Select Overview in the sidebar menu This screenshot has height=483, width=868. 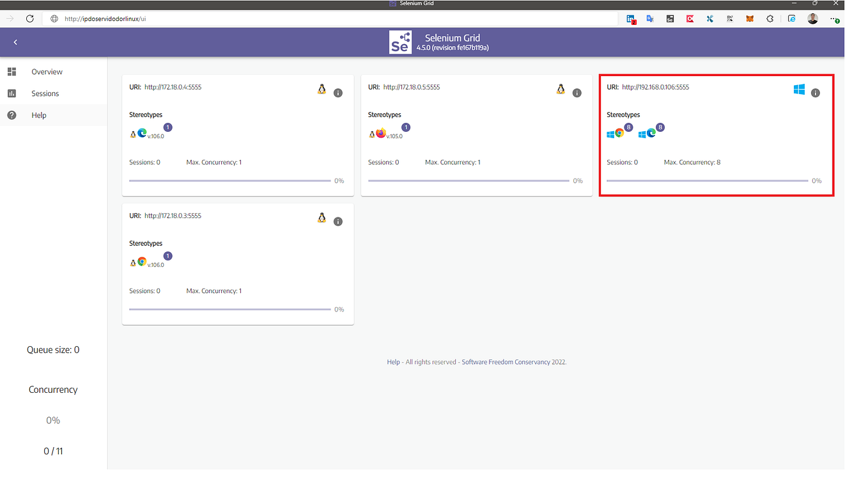[x=47, y=72]
